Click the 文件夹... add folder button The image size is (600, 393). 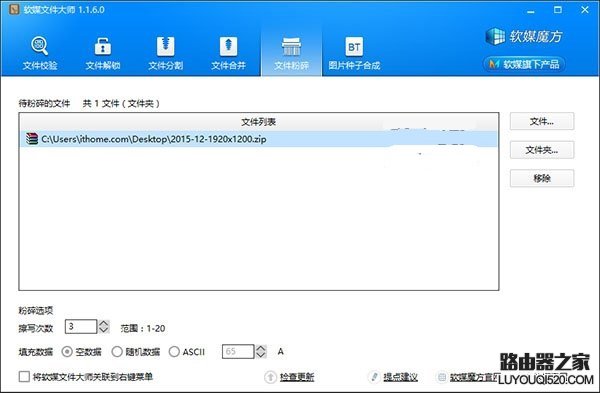click(542, 150)
